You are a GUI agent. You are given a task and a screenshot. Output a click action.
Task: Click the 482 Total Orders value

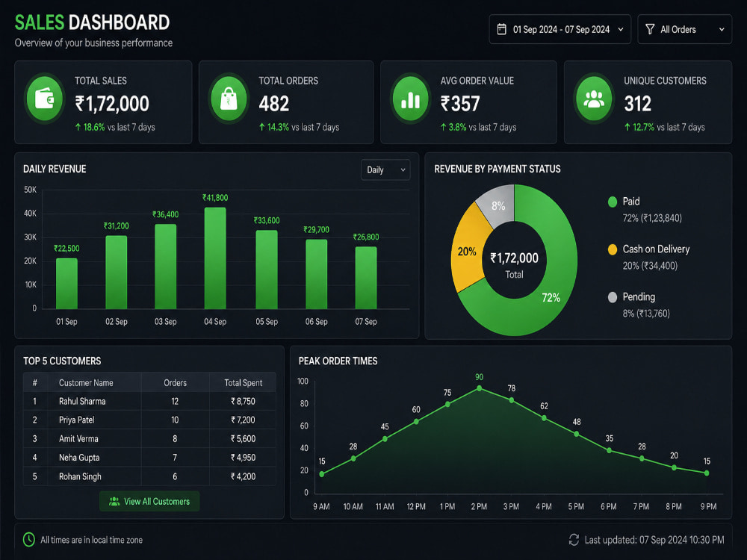point(274,104)
